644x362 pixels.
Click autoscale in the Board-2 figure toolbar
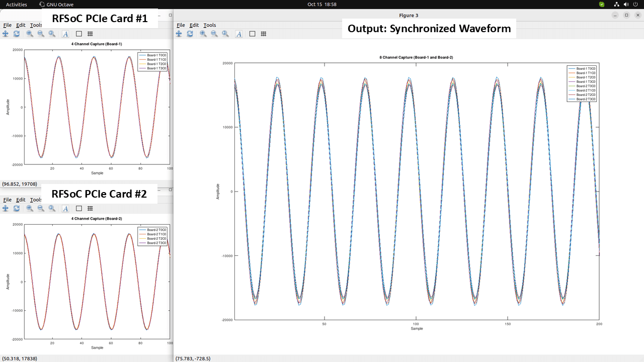pyautogui.click(x=52, y=208)
